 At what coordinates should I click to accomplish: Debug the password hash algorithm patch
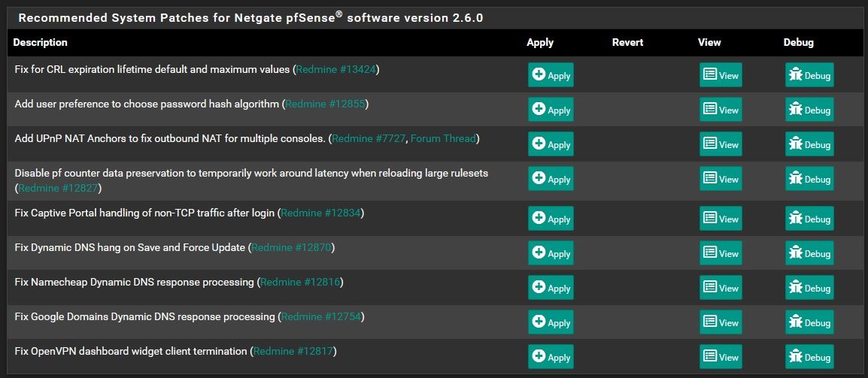pyautogui.click(x=809, y=109)
